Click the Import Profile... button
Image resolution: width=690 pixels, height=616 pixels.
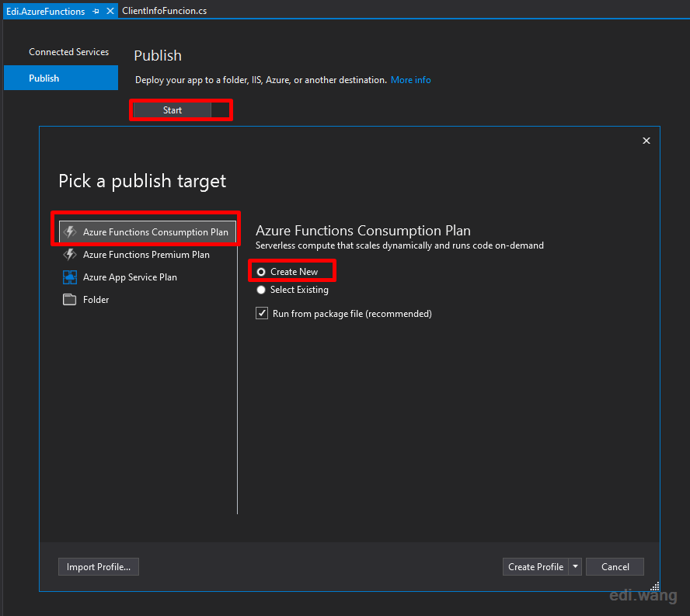tap(99, 567)
